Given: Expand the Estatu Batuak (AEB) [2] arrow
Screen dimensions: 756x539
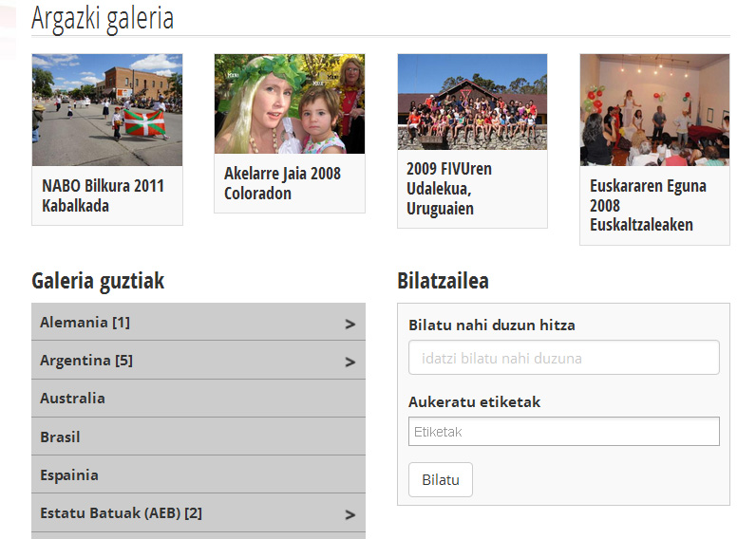Looking at the screenshot, I should (350, 515).
